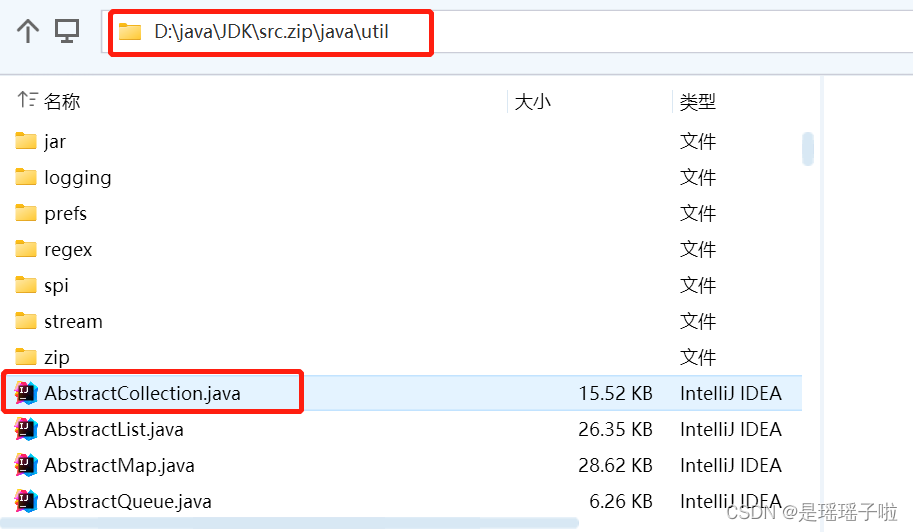The width and height of the screenshot is (913, 532).
Task: Click the jar folder icon
Action: (26, 141)
